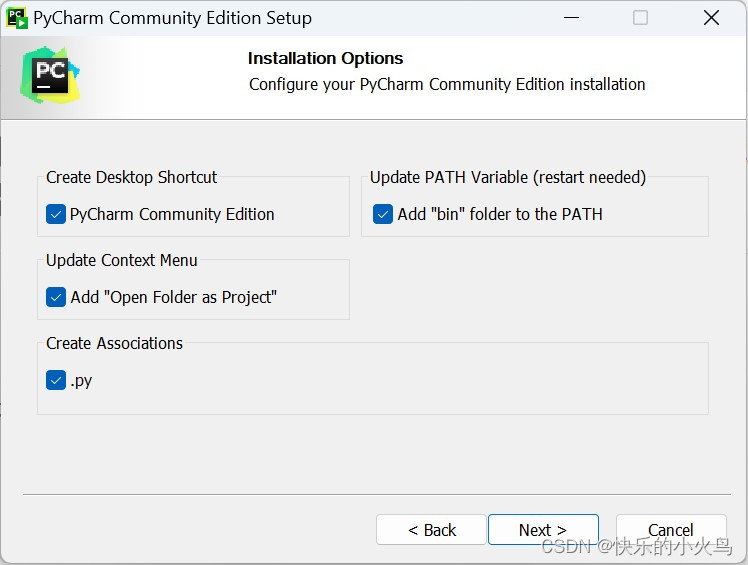Go back with the < Back button
748x565 pixels.
431,530
